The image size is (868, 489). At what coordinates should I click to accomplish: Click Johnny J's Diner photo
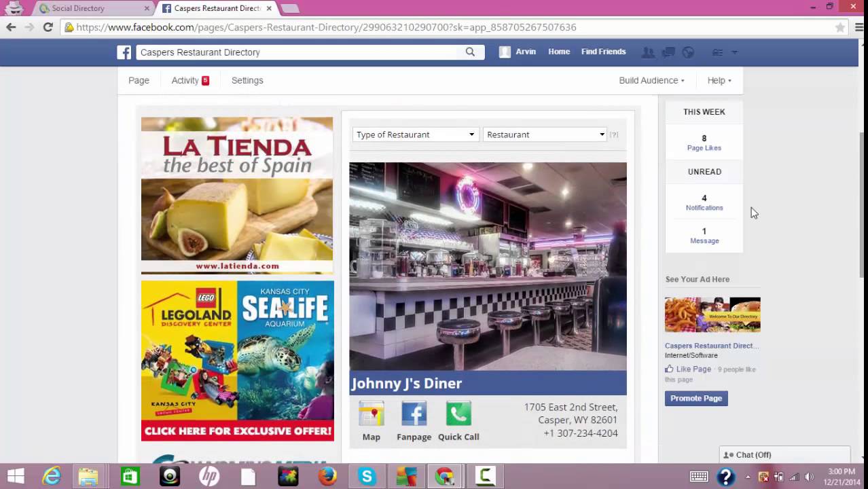(x=488, y=266)
